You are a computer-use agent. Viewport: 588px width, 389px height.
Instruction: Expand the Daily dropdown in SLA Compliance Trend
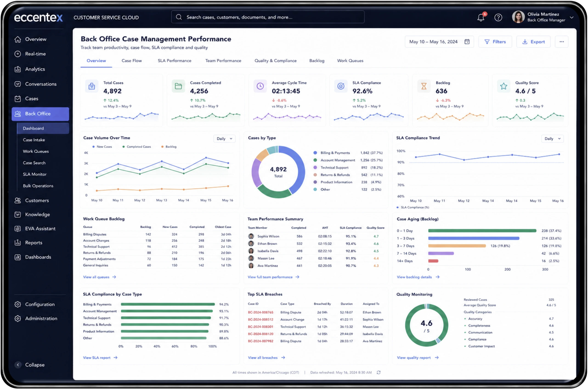[552, 139]
